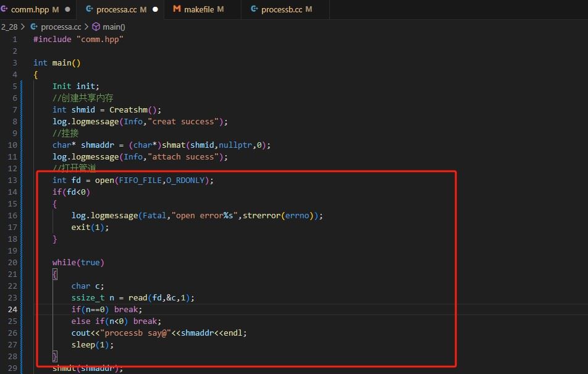The image size is (588, 374).
Task: Open the main() symbol breadcrumb
Action: click(114, 27)
